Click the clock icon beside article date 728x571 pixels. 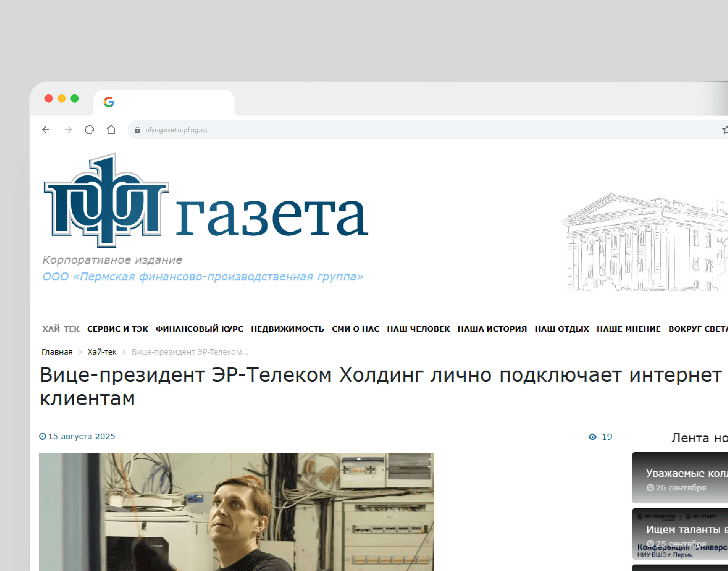[x=42, y=436]
